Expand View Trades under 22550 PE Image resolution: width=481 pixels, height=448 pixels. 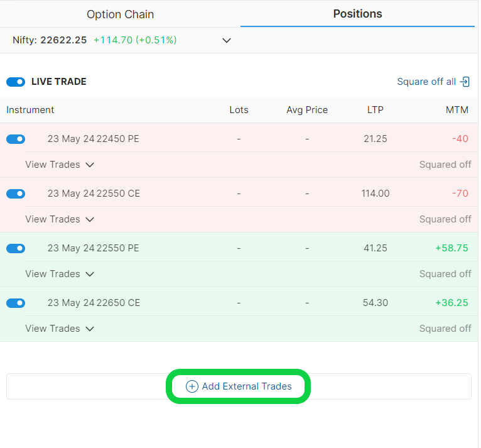(x=60, y=274)
